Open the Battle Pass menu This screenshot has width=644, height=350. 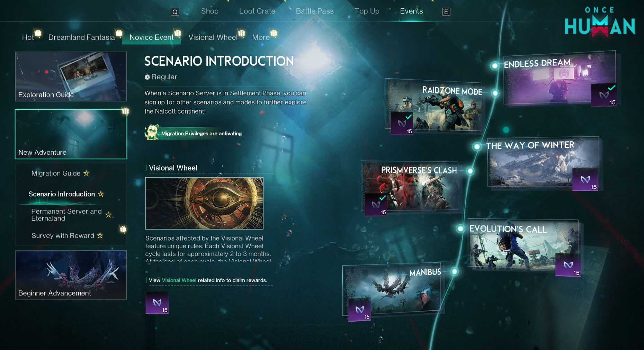click(x=315, y=11)
